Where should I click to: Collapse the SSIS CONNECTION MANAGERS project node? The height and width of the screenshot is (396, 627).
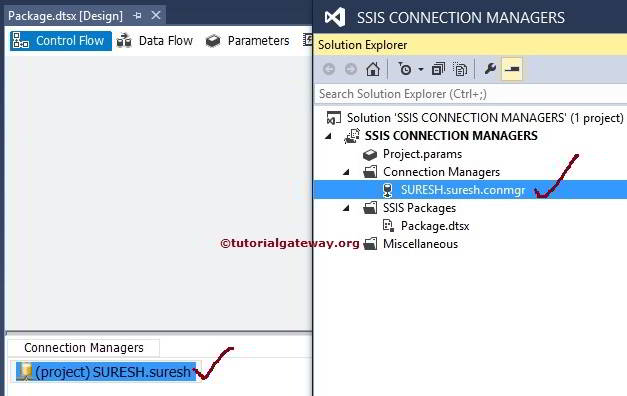coord(329,136)
